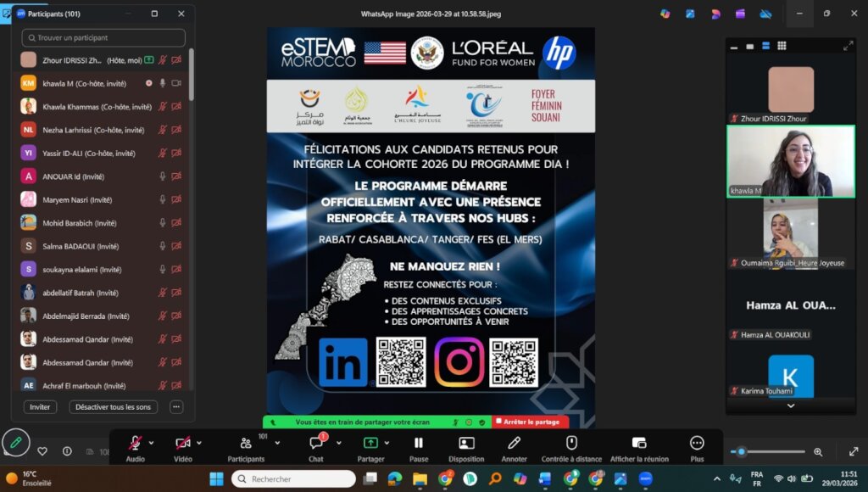Expand the Vidéo options arrow
This screenshot has height=492, width=868.
click(199, 443)
